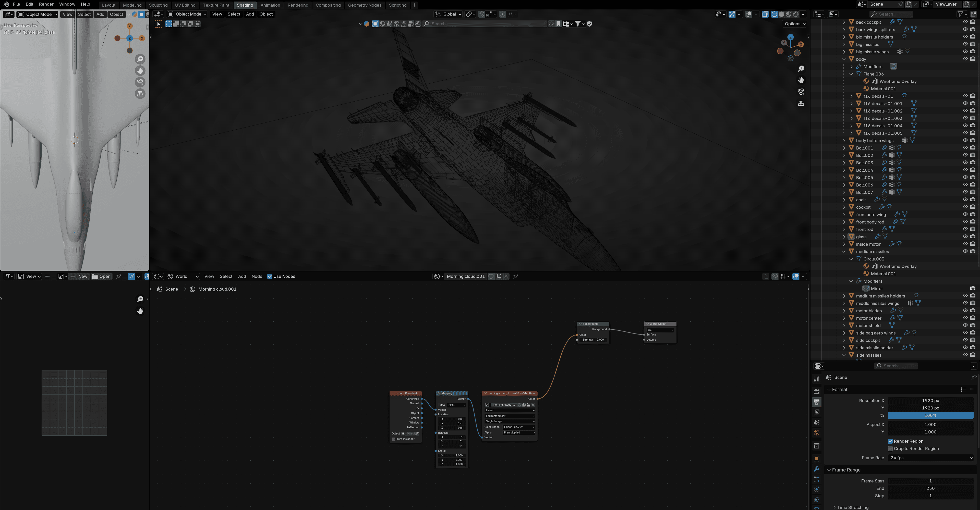Open the Modifiers wrench properties tab
The image size is (980, 510).
pos(816,469)
